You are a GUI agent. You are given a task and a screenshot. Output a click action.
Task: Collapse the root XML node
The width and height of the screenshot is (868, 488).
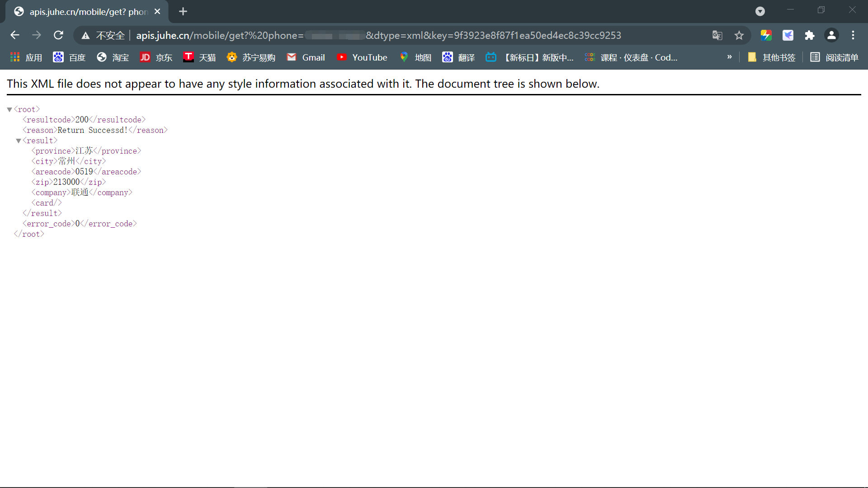coord(9,110)
